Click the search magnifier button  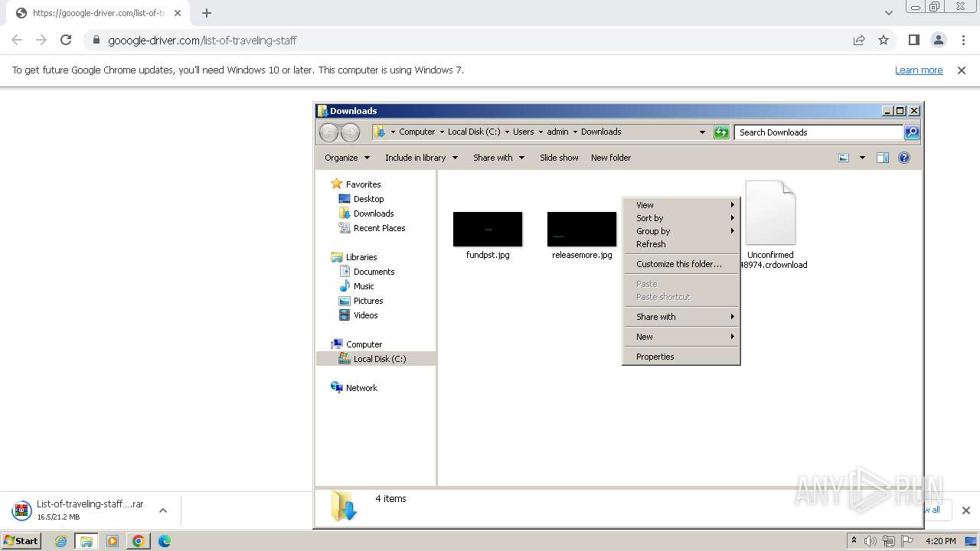tap(911, 132)
